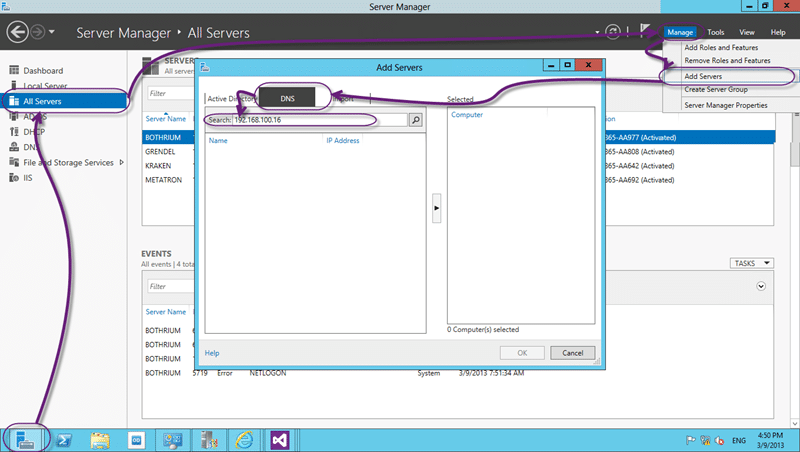
Task: Open the Help menu
Action: pos(778,32)
